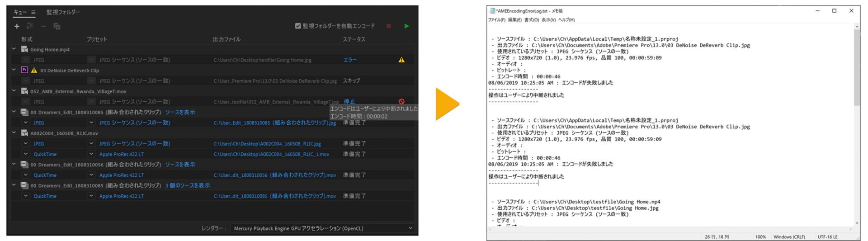Minimize the Notepad window
The height and width of the screenshot is (241, 868).
(817, 11)
